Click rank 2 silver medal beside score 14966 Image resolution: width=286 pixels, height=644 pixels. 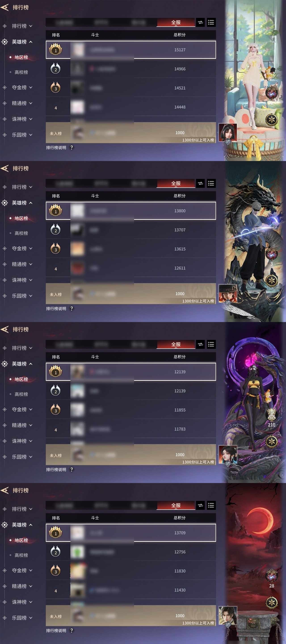coord(55,68)
